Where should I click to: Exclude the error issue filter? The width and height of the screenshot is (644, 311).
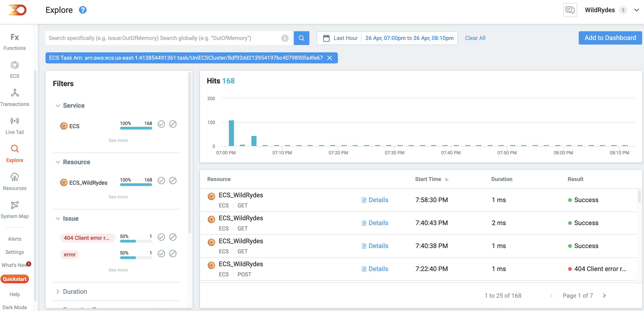point(173,254)
